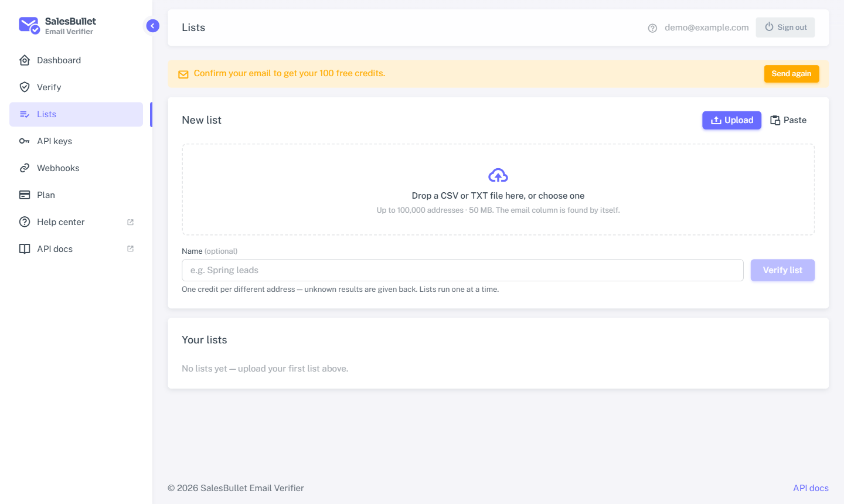The height and width of the screenshot is (504, 844).
Task: Click the help icon beside demo@example.com
Action: coord(652,28)
